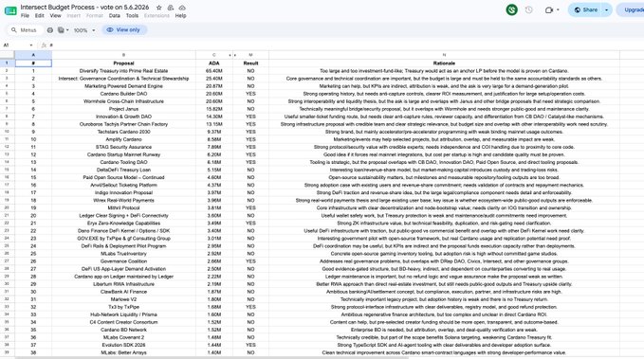This screenshot has height=359, width=644.
Task: Click the 'Result' header cell
Action: click(250, 63)
